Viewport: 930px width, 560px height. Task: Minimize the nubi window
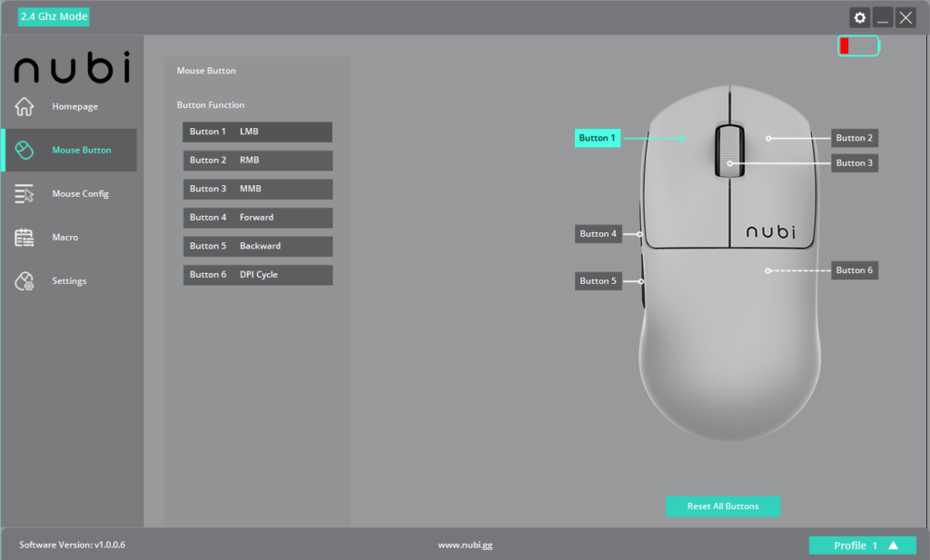[x=883, y=18]
